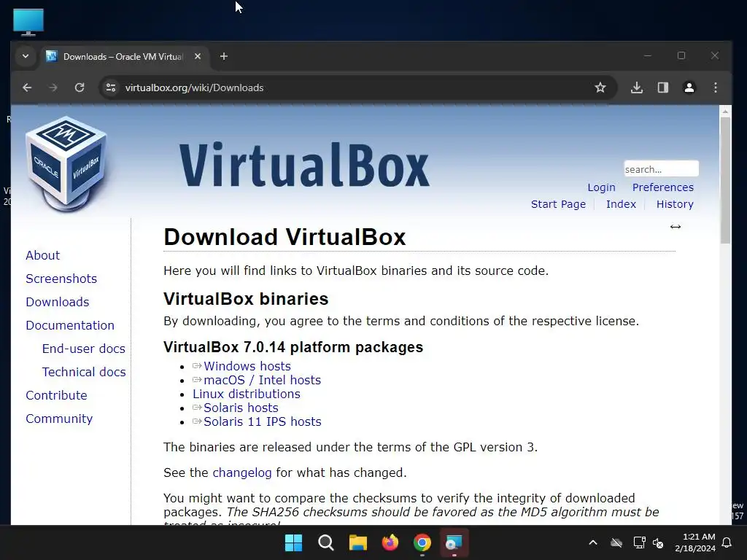
Task: Close the Downloads – Oracle VM VirtualBox tab
Action: coord(197,56)
